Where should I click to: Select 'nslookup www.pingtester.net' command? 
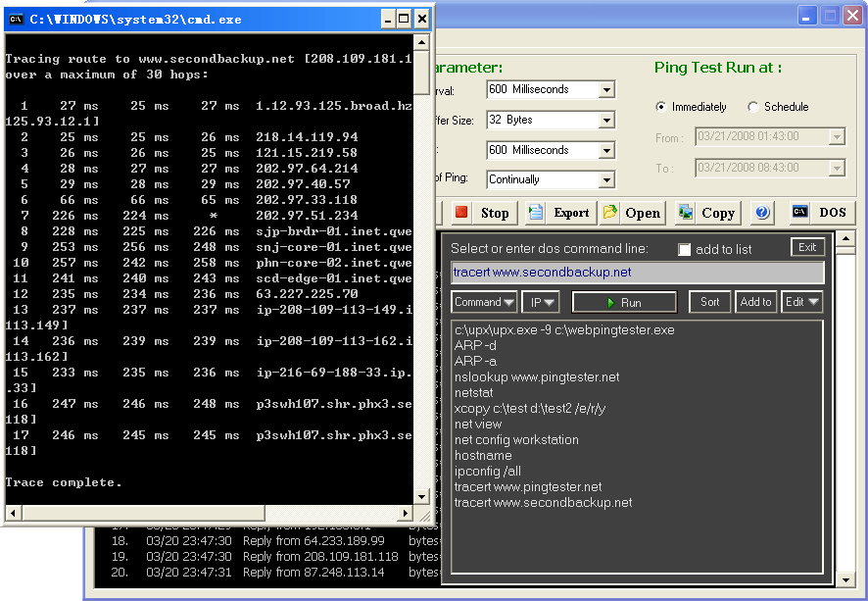[x=537, y=377]
